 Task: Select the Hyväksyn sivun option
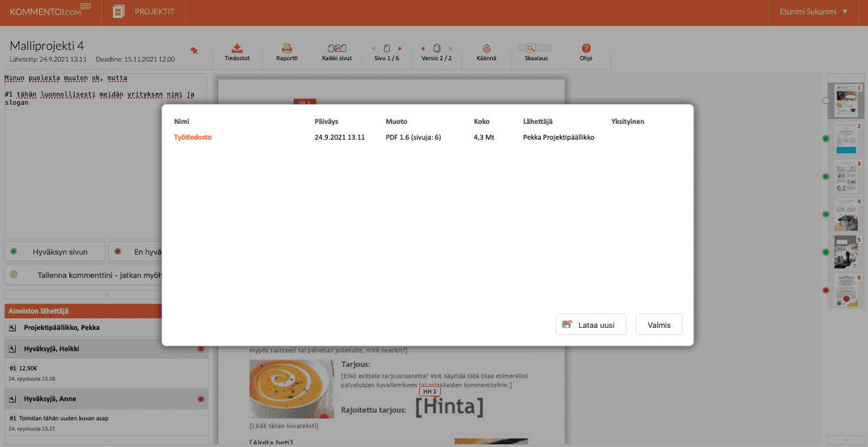pyautogui.click(x=56, y=252)
